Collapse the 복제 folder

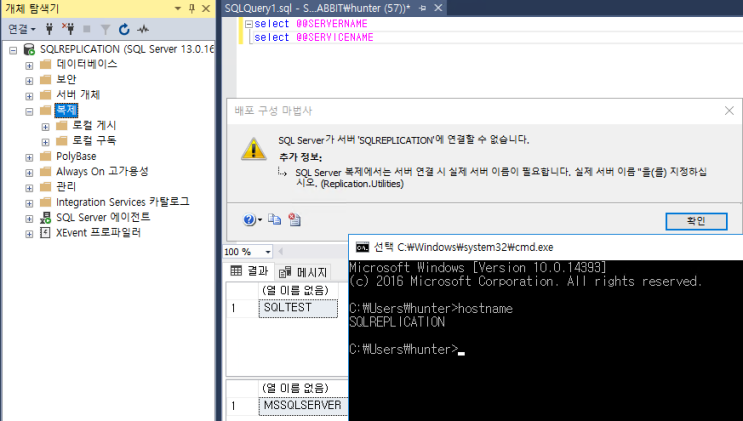coord(29,111)
